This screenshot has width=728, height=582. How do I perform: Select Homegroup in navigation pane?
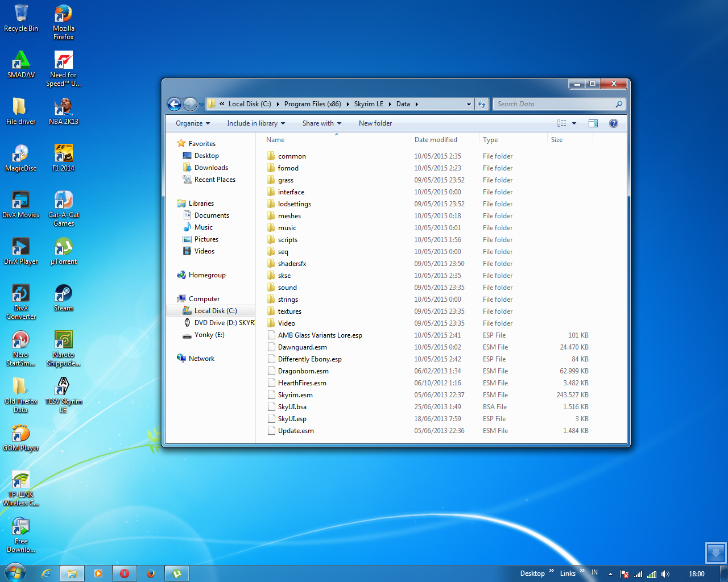pyautogui.click(x=207, y=275)
